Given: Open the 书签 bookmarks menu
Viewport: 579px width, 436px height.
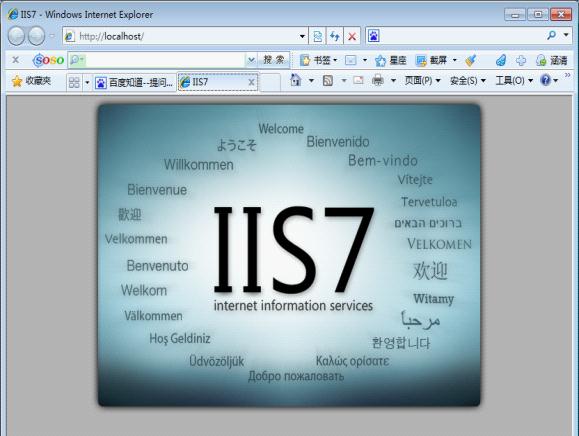Looking at the screenshot, I should pos(318,60).
